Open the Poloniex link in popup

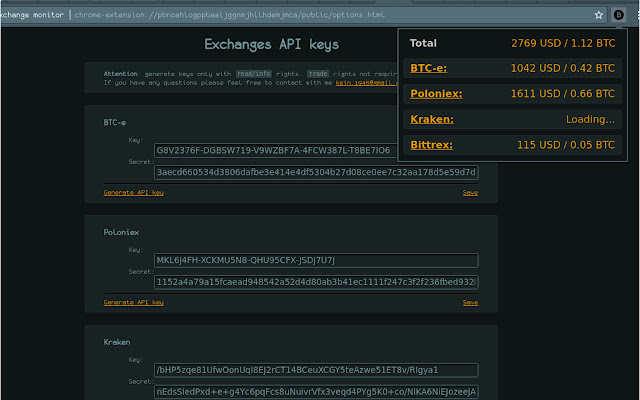tap(436, 93)
